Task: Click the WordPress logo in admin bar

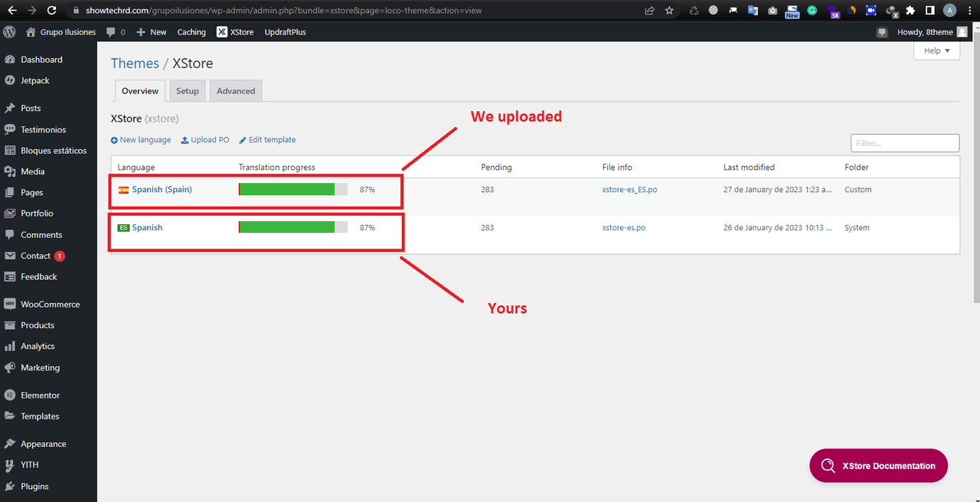Action: (x=9, y=32)
